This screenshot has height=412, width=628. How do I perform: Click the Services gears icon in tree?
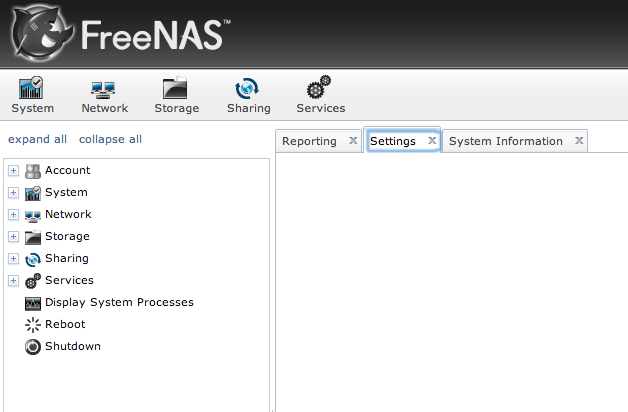(33, 281)
